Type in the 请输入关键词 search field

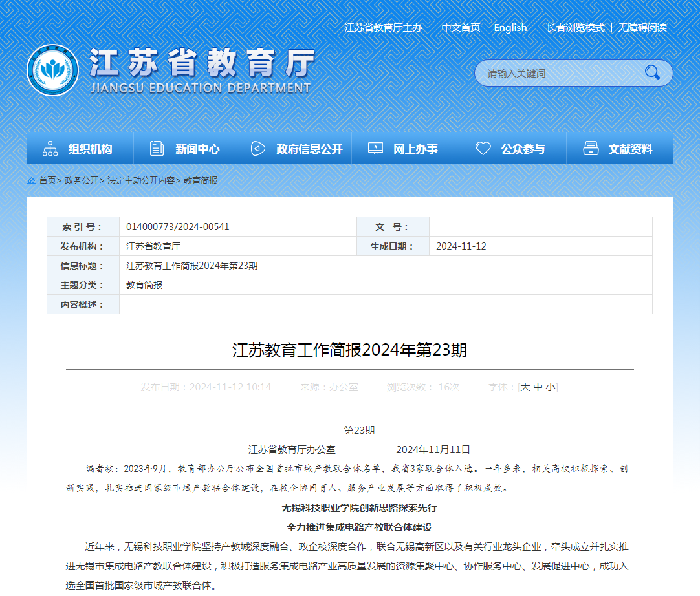[556, 73]
